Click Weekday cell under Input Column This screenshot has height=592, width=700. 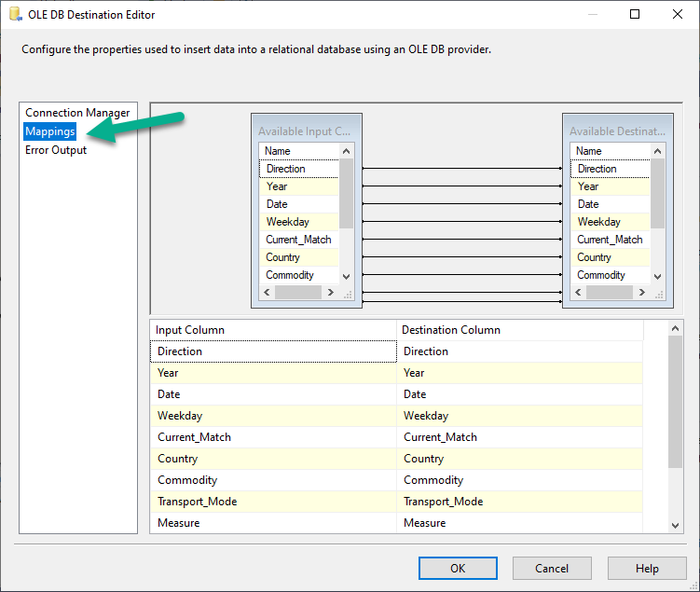(x=273, y=416)
